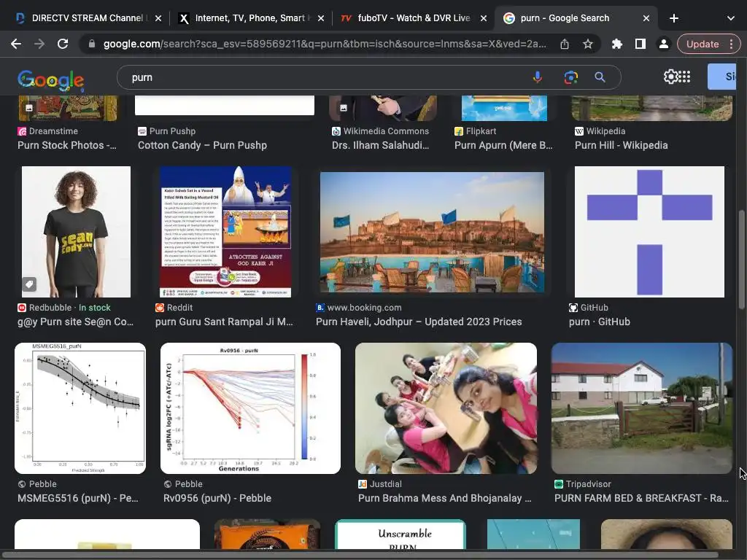Viewport: 747px width, 560px height.
Task: Click the share page icon in address bar
Action: pyautogui.click(x=565, y=44)
